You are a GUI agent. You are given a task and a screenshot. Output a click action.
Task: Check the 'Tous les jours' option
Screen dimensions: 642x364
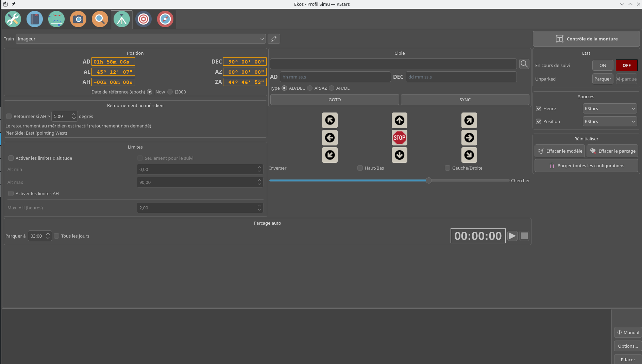[x=57, y=236]
